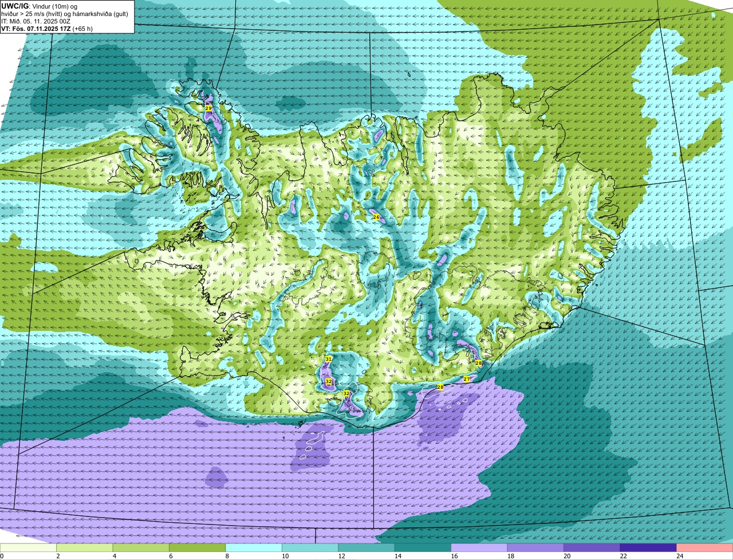Click the 20–22 m/s purple legend swatch

[592, 547]
